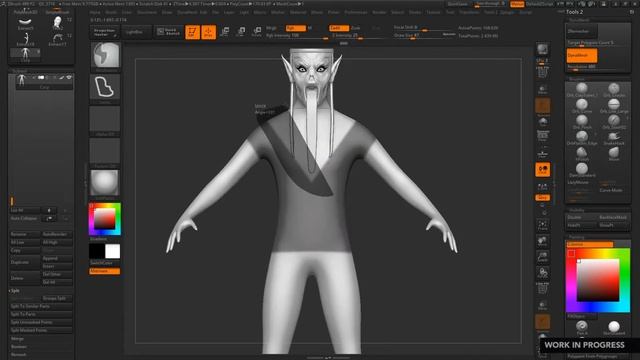
Task: Activate the Move transform icon in top shelf
Action: click(x=224, y=32)
